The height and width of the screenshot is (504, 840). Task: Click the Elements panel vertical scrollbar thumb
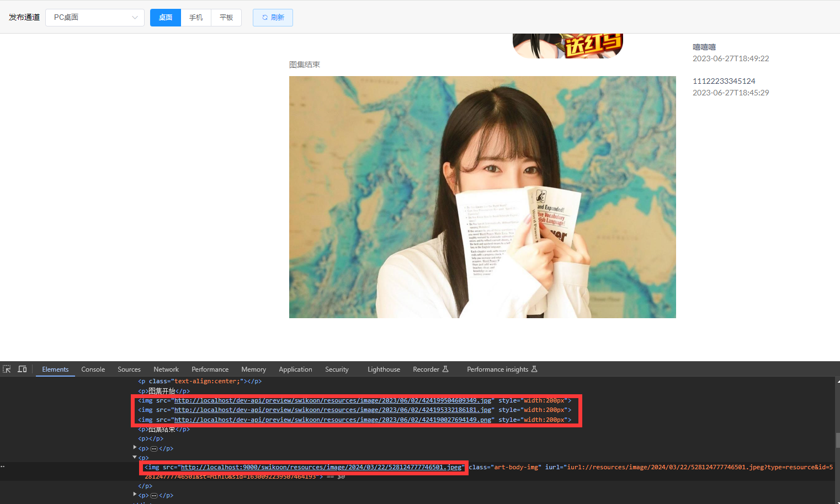pyautogui.click(x=837, y=440)
